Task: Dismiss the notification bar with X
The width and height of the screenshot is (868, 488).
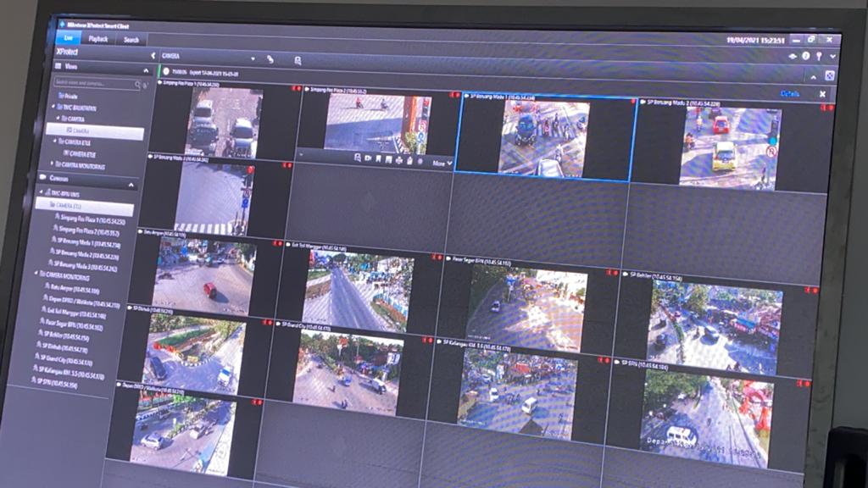Action: [x=821, y=94]
